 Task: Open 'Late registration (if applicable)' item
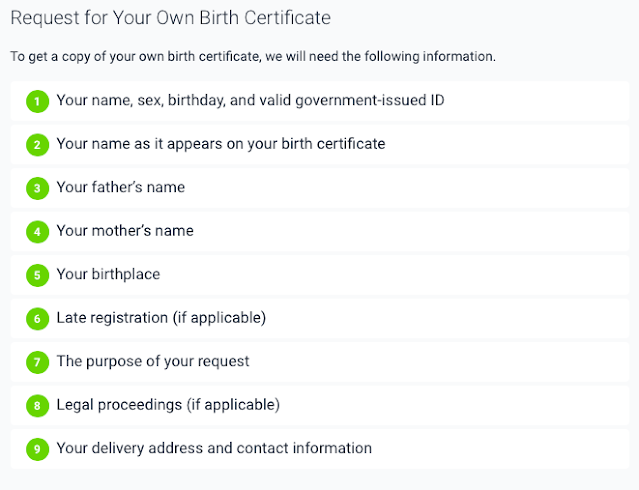(x=160, y=318)
